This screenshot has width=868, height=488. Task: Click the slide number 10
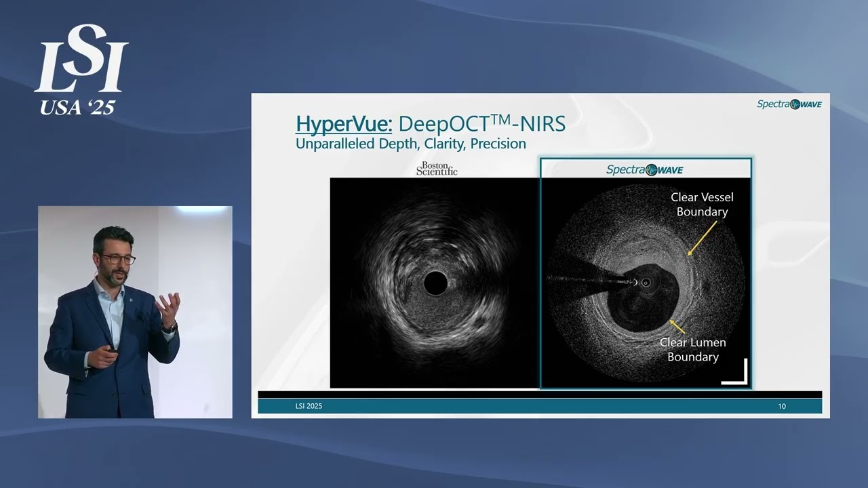click(782, 406)
